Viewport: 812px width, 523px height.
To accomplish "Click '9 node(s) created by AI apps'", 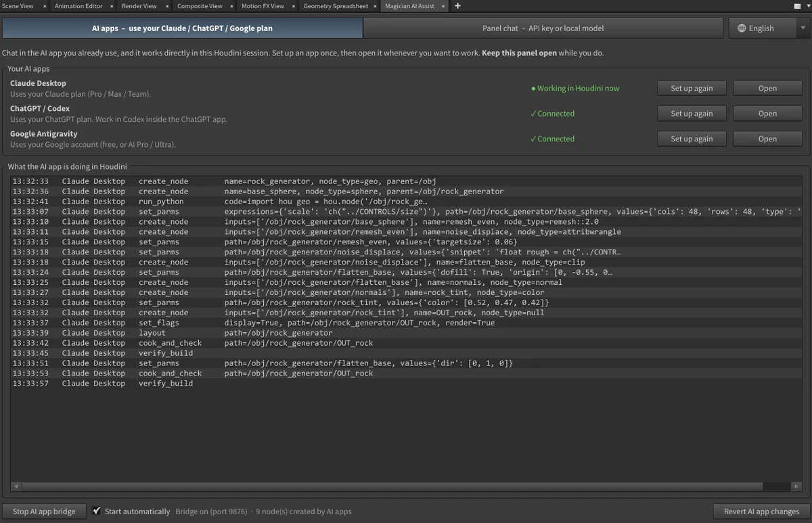I will tap(304, 511).
